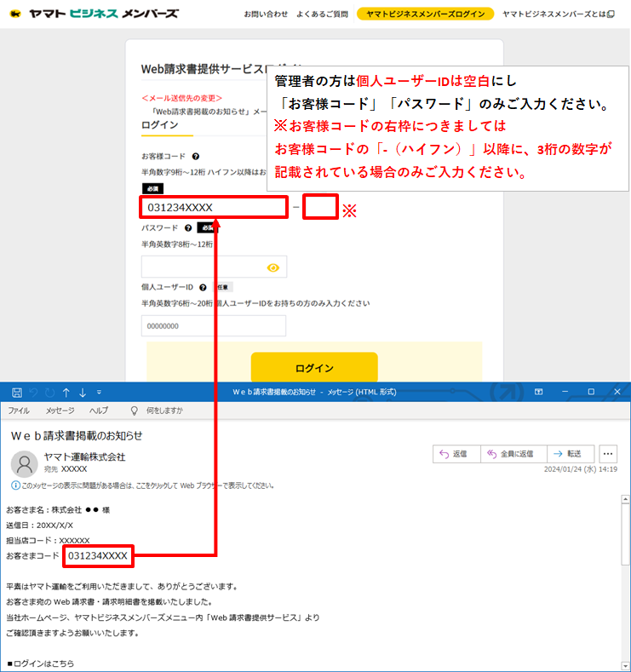Open the ファイル menu
Image resolution: width=631 pixels, height=672 pixels.
coord(19,411)
